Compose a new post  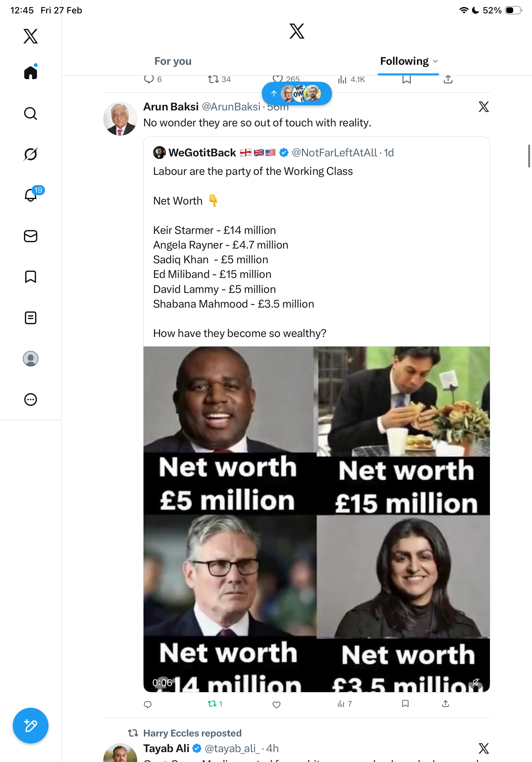tap(31, 726)
